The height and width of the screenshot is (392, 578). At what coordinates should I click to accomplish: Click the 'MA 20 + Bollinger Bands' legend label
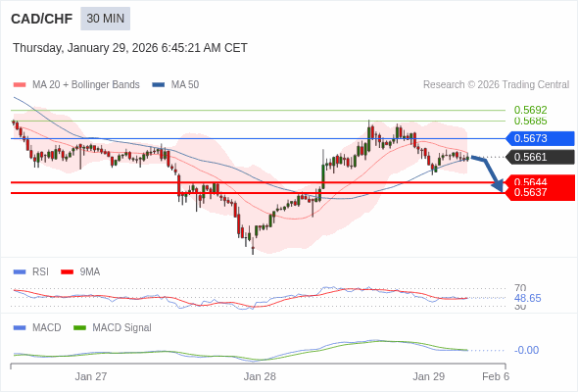coord(86,85)
